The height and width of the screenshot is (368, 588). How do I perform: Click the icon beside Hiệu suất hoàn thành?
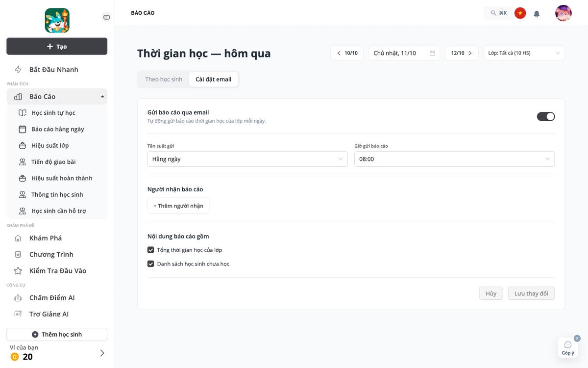click(x=23, y=178)
